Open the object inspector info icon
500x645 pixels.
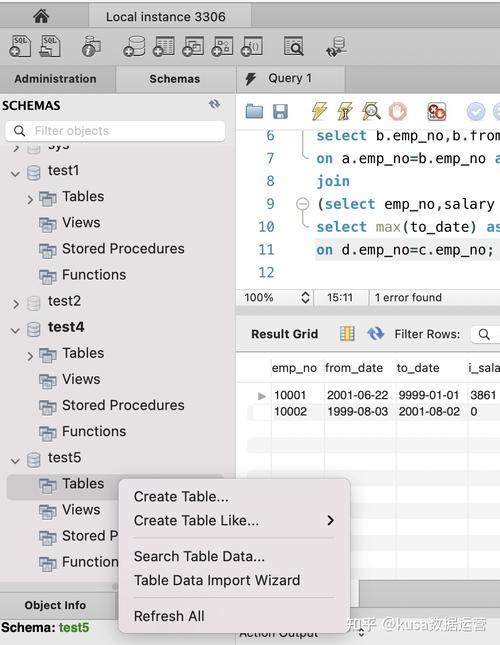pos(91,46)
